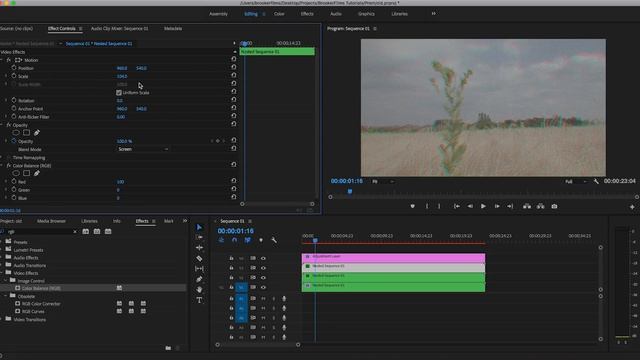This screenshot has height=360, width=640.
Task: Toggle nest-or-individual-clips insert button in timeline
Action: pyautogui.click(x=221, y=240)
